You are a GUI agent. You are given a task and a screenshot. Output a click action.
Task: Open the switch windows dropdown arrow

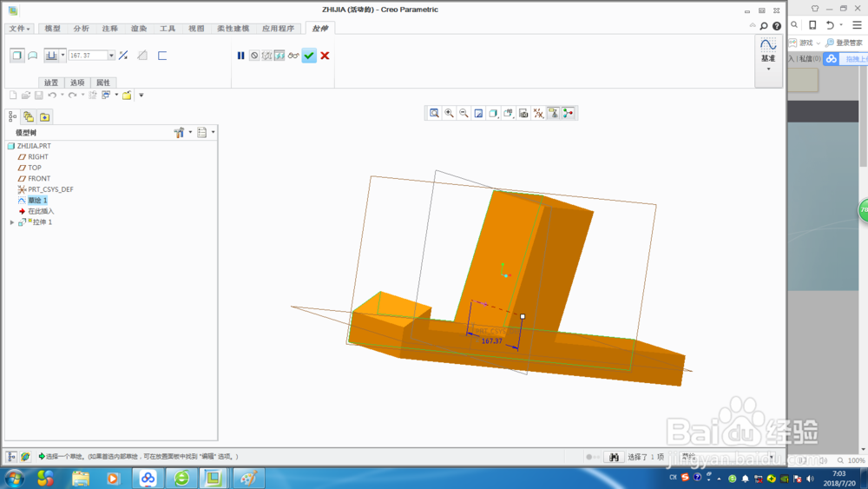pos(117,96)
